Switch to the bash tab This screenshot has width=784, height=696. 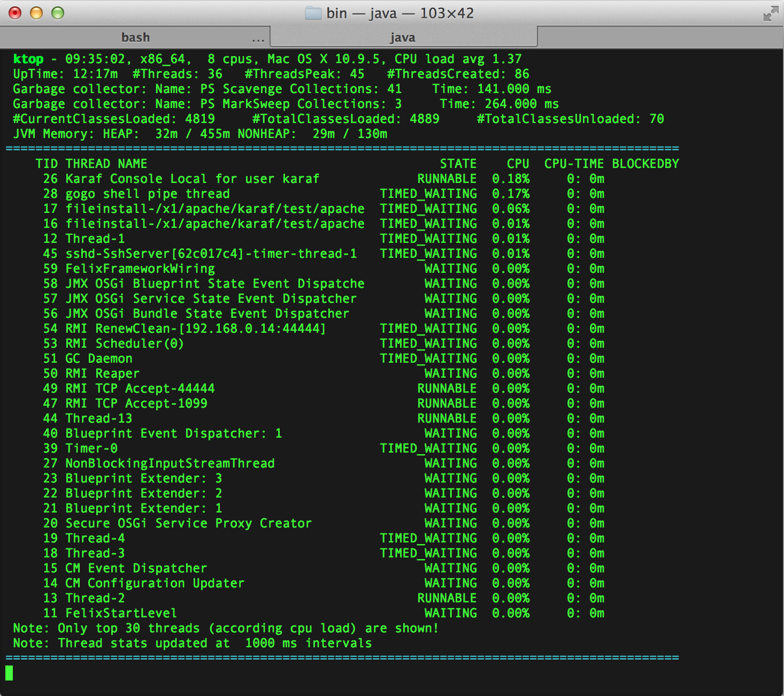click(135, 37)
